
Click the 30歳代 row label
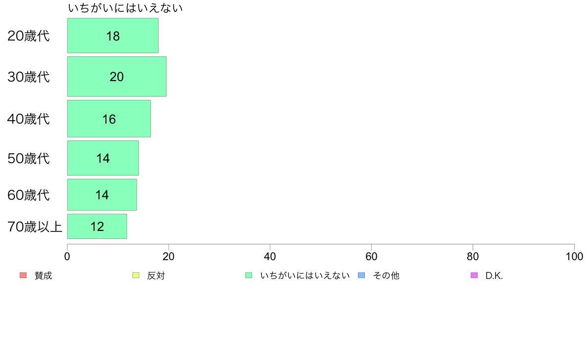tap(29, 77)
